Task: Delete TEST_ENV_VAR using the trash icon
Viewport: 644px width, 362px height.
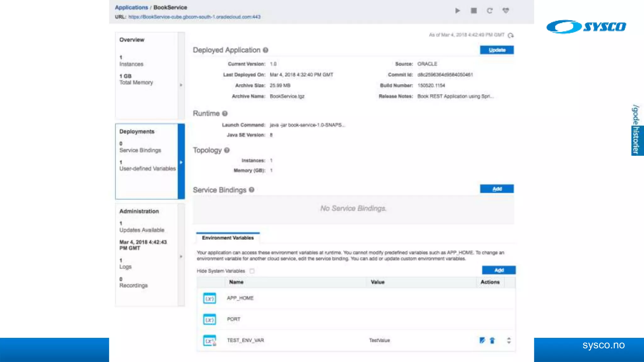Action: tap(492, 340)
